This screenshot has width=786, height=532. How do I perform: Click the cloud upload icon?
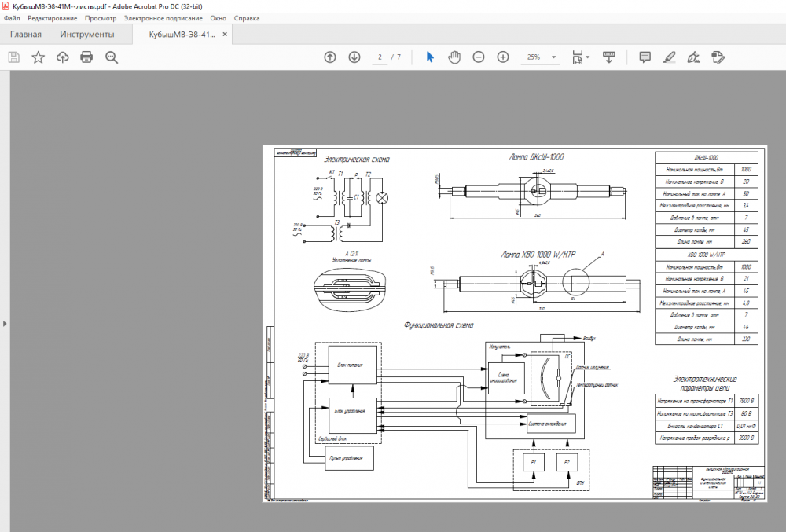[62, 57]
